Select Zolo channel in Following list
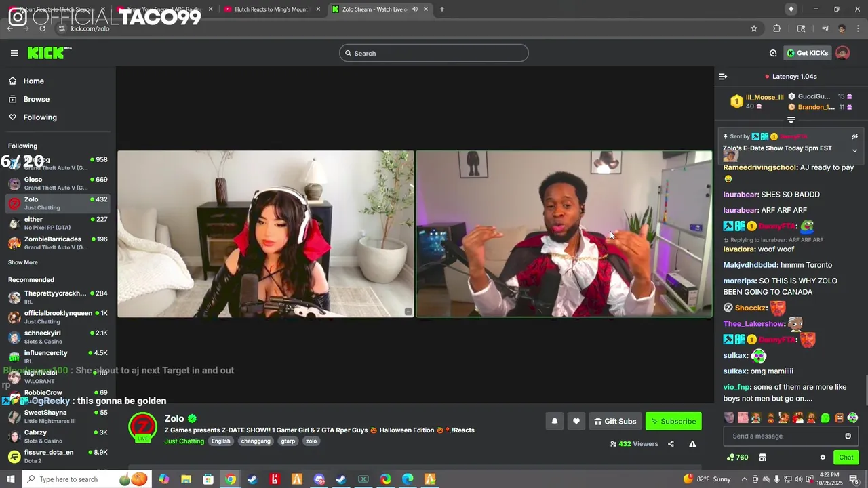The image size is (868, 488). pos(58,203)
